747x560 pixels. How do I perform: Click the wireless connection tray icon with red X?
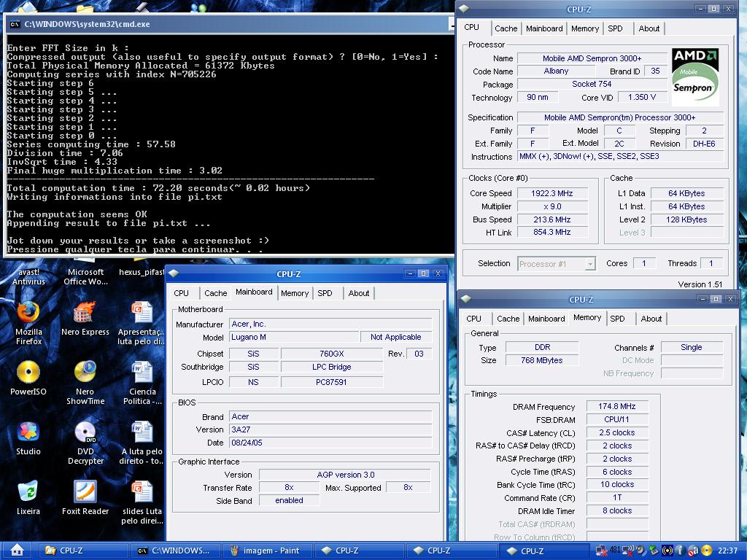pos(628,551)
